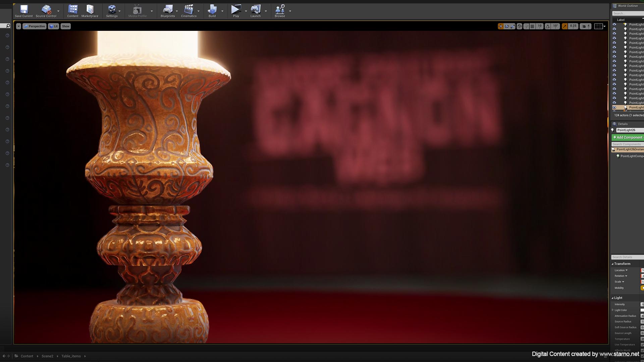Viewport: 644px width, 362px height.
Task: Toggle the scale snapping arrow button
Action: click(x=565, y=26)
